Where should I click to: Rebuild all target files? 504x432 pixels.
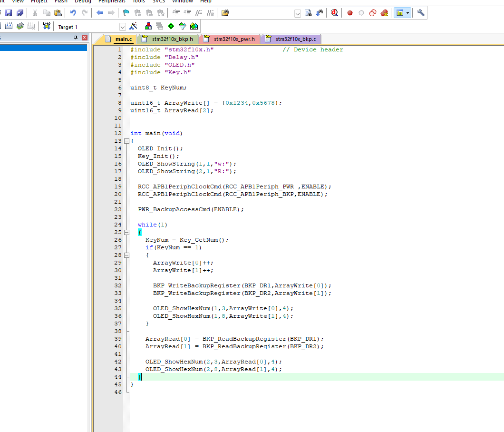pos(9,26)
